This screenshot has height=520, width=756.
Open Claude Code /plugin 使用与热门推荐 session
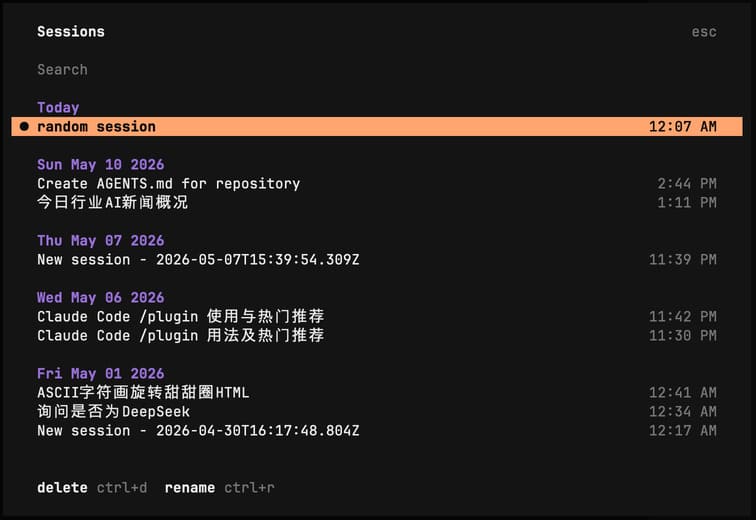point(377,317)
